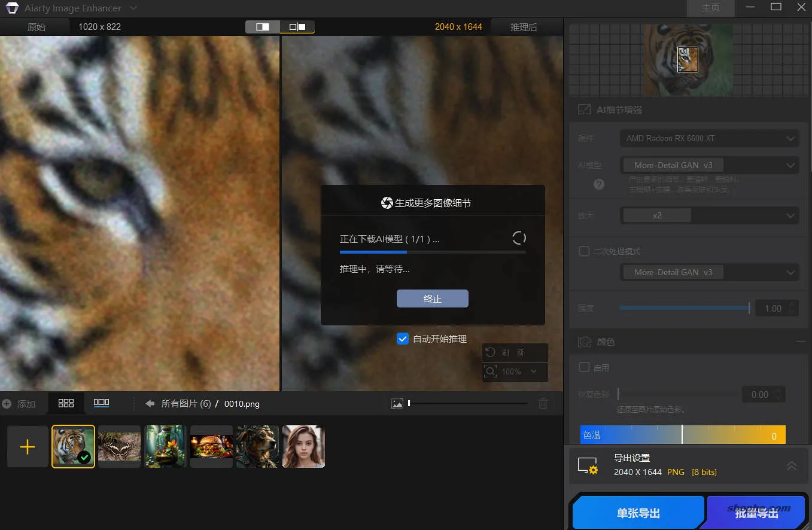The image size is (812, 530).
Task: Open the x2 upscale factor dropdown
Action: point(709,215)
